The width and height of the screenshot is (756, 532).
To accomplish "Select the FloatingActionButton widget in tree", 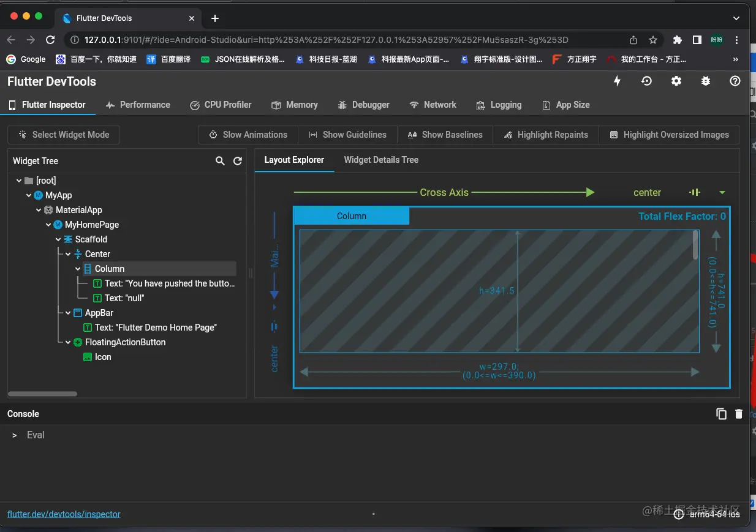I will [x=125, y=342].
